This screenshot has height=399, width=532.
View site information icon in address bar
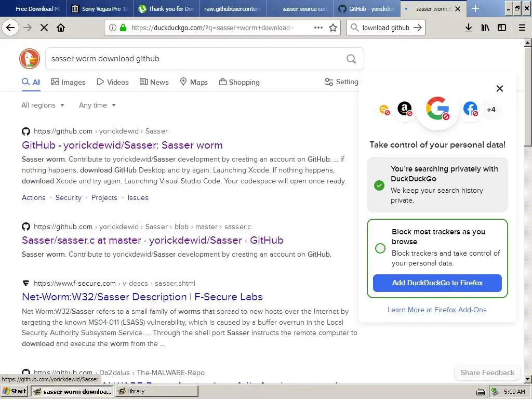113,28
